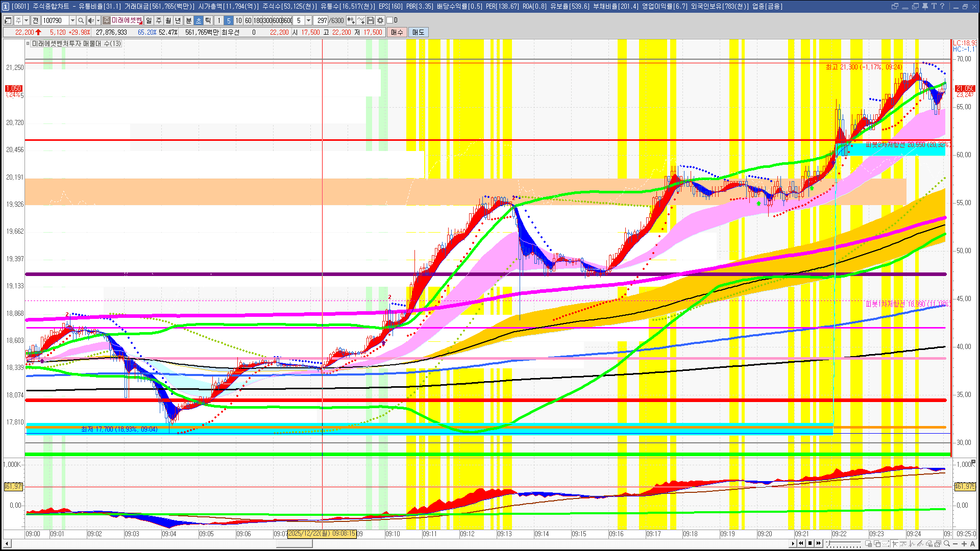Click the replay speed slider
The image size is (980, 551).
coord(843,542)
